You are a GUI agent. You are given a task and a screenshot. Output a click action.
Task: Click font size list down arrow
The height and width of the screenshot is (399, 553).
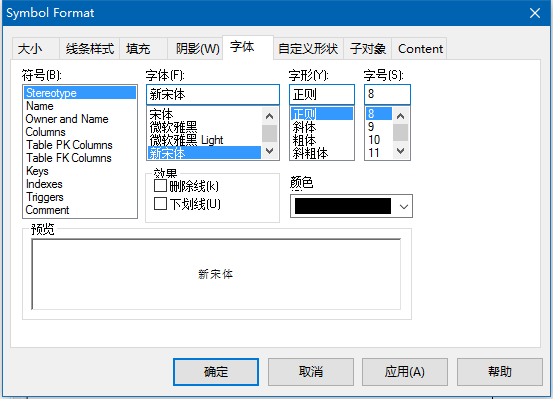click(x=400, y=151)
